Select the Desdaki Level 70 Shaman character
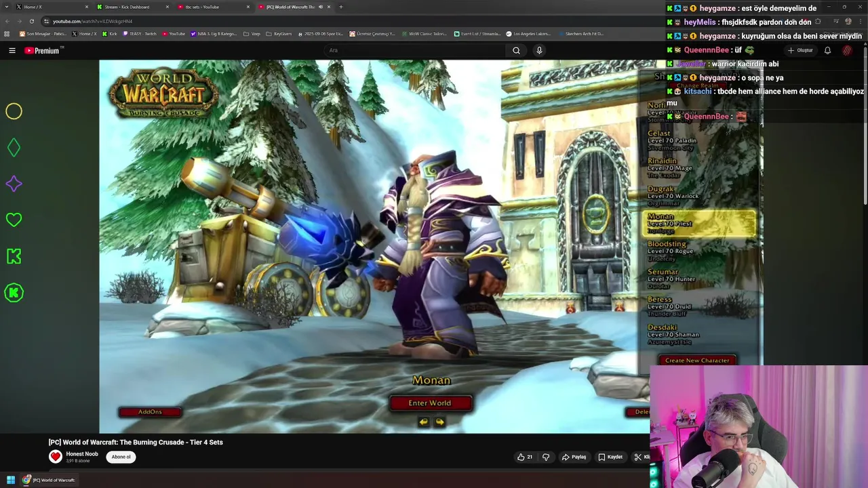 [698, 334]
